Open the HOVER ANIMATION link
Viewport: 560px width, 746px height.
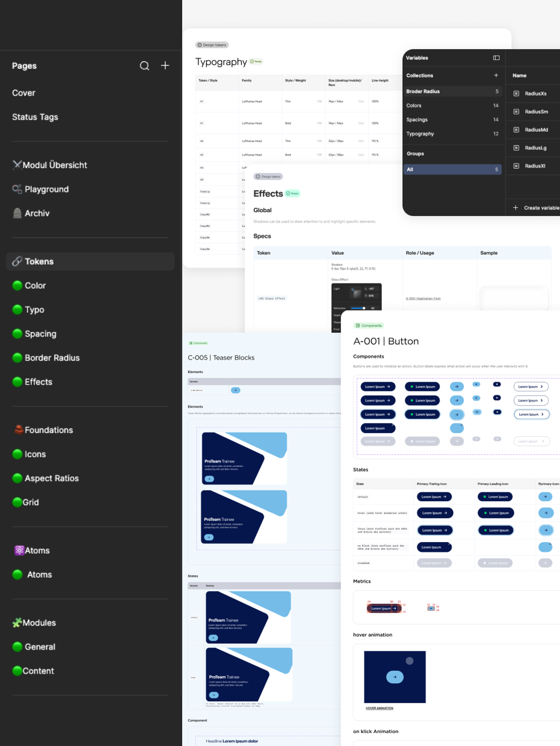click(x=379, y=708)
